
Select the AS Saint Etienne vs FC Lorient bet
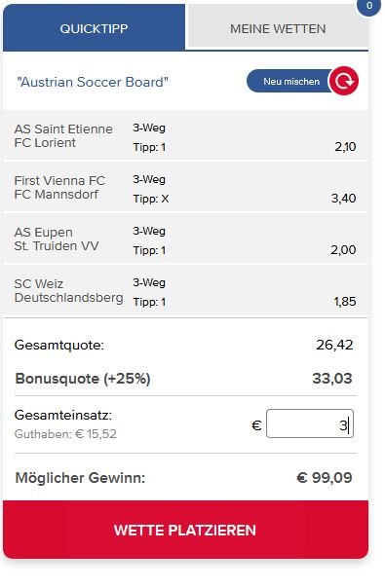click(x=185, y=137)
